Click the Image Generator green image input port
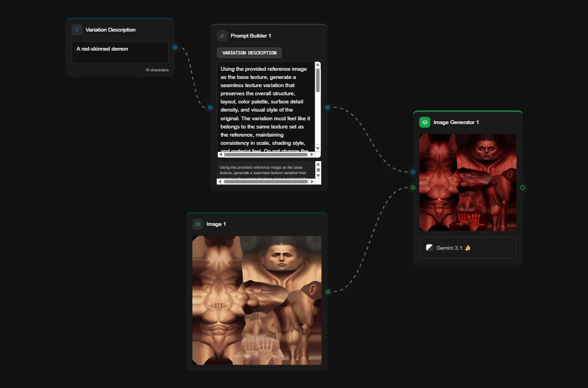The image size is (588, 388). (x=413, y=188)
